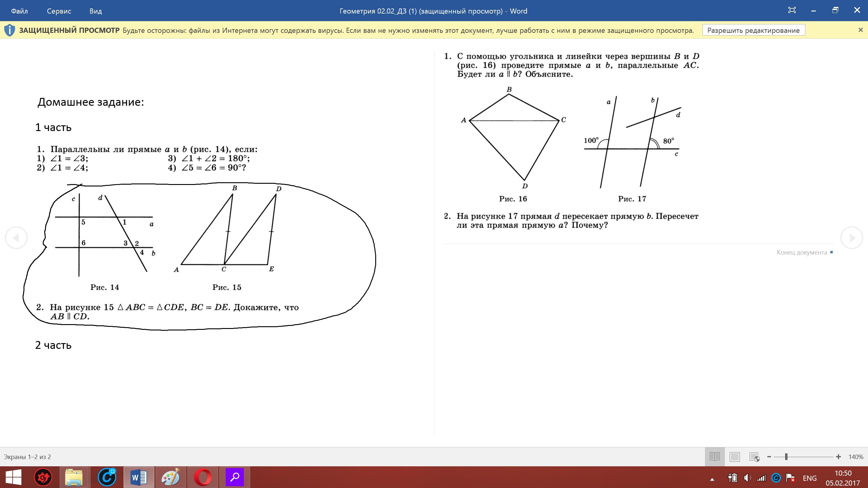Click the ЗАЩИЩЕННЫЙ ПРОСМОТР label link

pos(69,30)
